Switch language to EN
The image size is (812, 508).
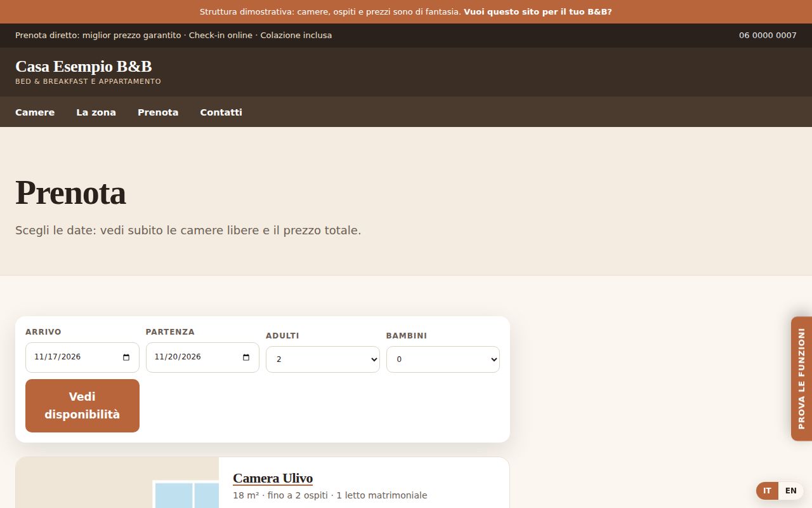(x=790, y=491)
